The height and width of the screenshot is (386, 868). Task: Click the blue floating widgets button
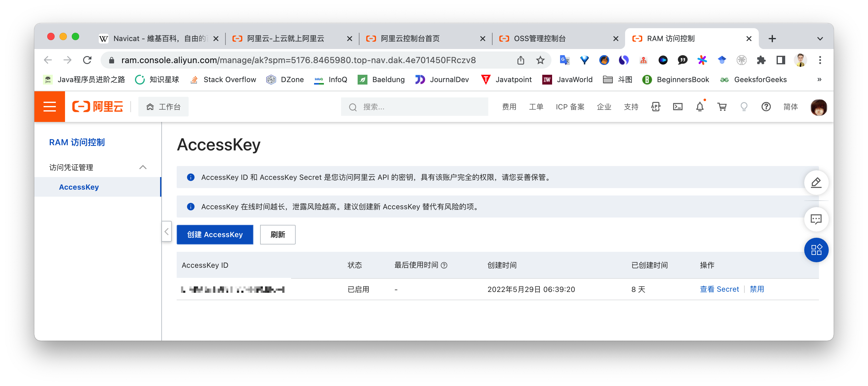pyautogui.click(x=816, y=250)
